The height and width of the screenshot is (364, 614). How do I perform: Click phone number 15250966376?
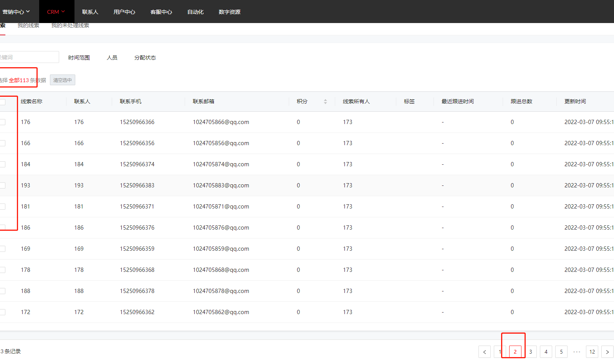click(x=137, y=228)
